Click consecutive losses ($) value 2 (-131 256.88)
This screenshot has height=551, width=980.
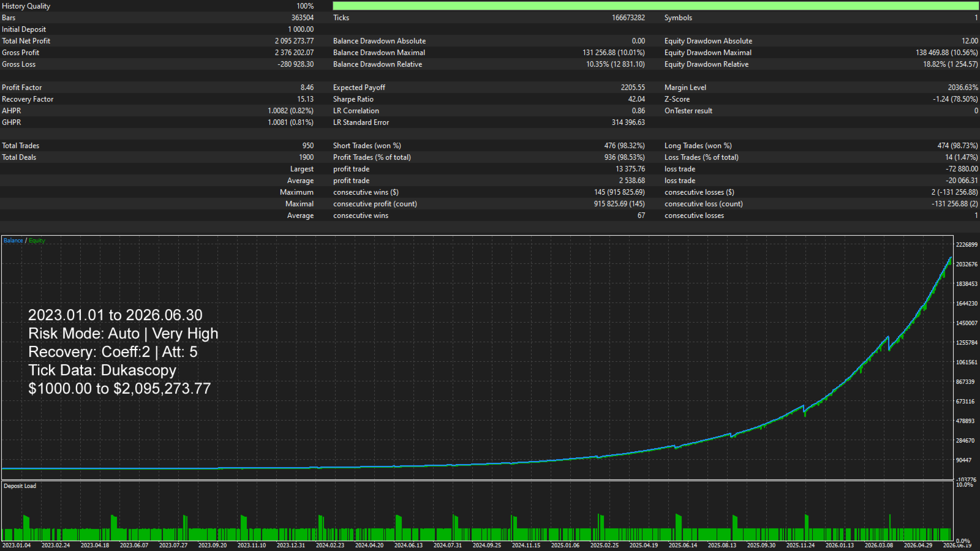[955, 192]
